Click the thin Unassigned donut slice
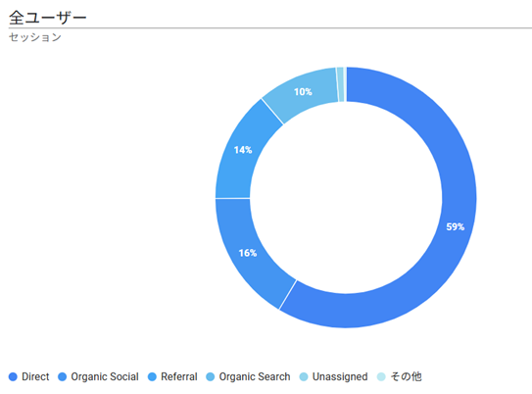 click(x=340, y=84)
